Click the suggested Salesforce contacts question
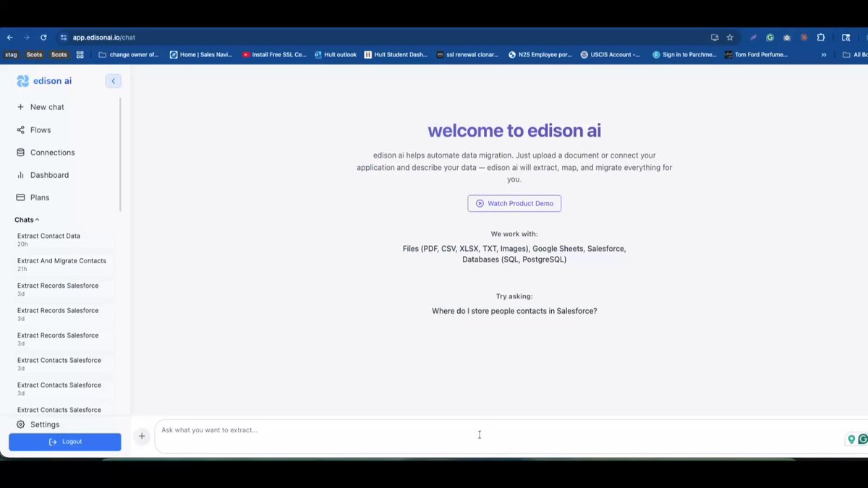 [x=514, y=311]
